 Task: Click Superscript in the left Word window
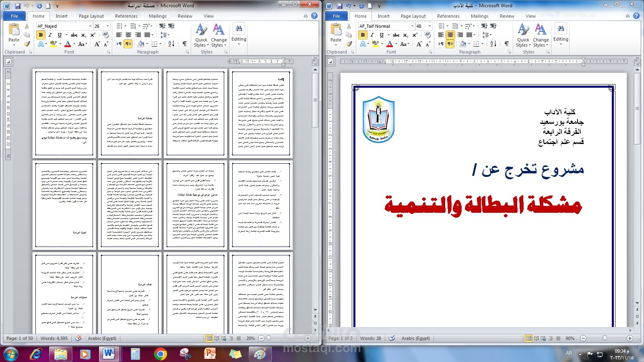(93, 35)
